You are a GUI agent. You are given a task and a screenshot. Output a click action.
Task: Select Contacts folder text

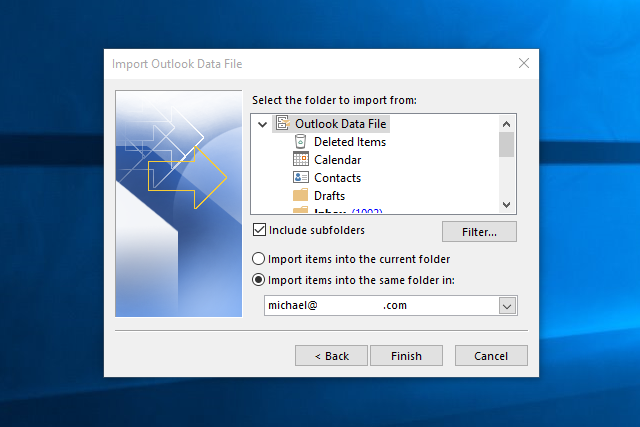pyautogui.click(x=338, y=178)
